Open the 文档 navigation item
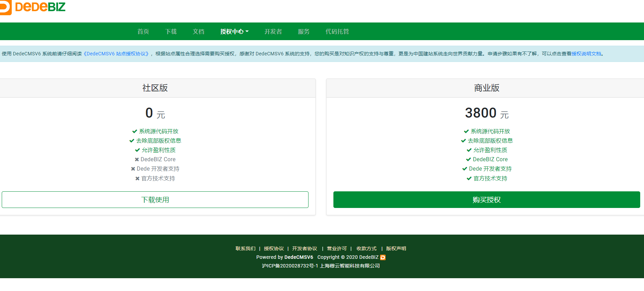 tap(198, 31)
